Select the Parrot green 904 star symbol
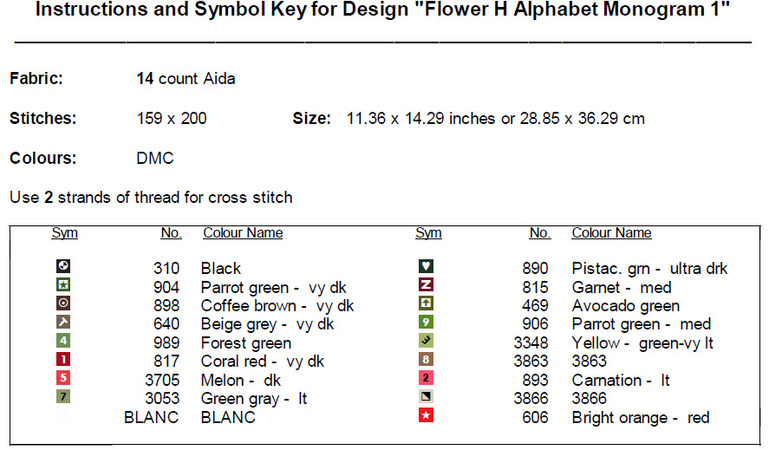The width and height of the screenshot is (769, 450). click(64, 286)
